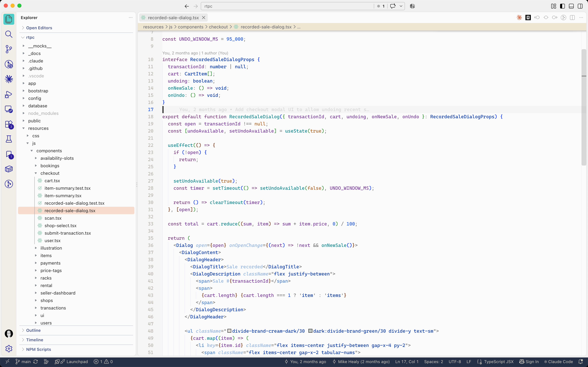Expand the Outline section
The width and height of the screenshot is (588, 367).
[76, 330]
